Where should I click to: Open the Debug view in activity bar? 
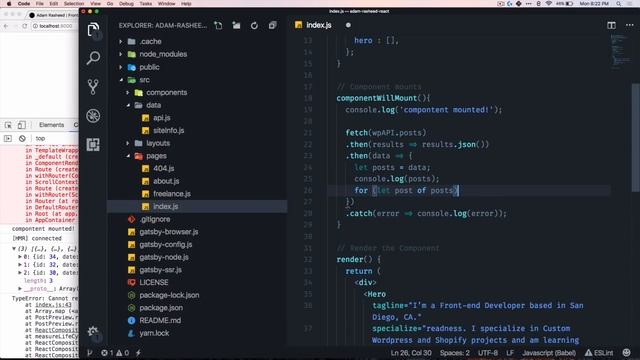93,116
